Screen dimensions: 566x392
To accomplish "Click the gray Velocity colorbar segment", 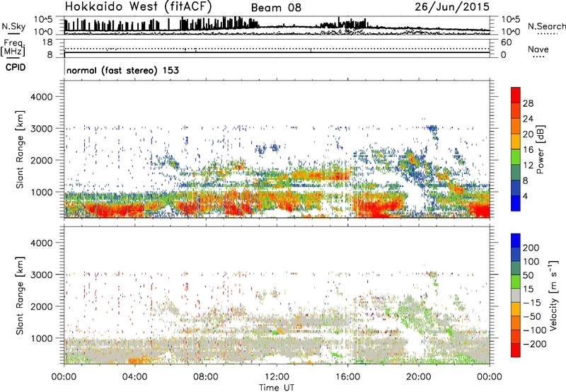I will pyautogui.click(x=516, y=295).
